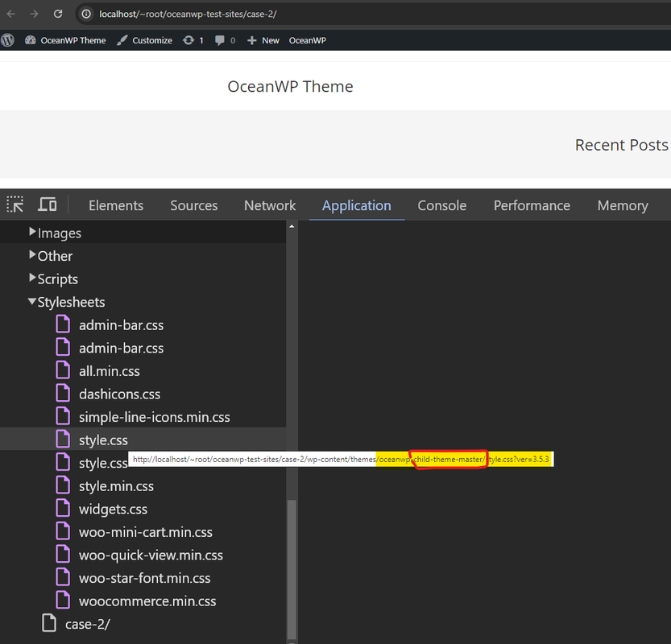This screenshot has width=671, height=644.
Task: Click Customize in the admin bar
Action: (x=144, y=40)
